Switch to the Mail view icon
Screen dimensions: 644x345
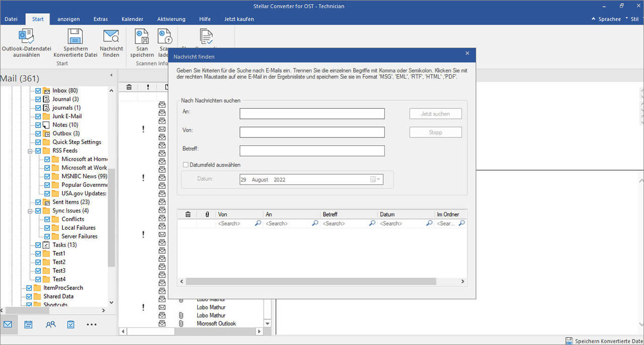point(8,324)
